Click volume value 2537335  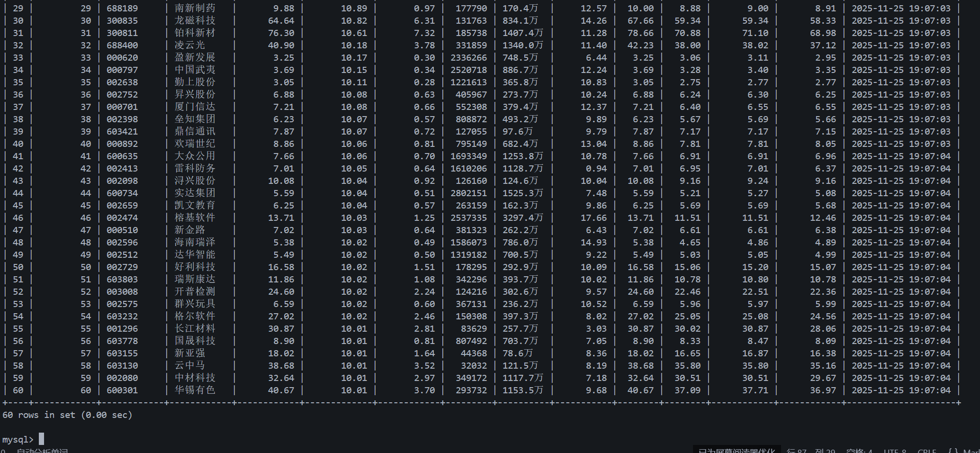(468, 218)
